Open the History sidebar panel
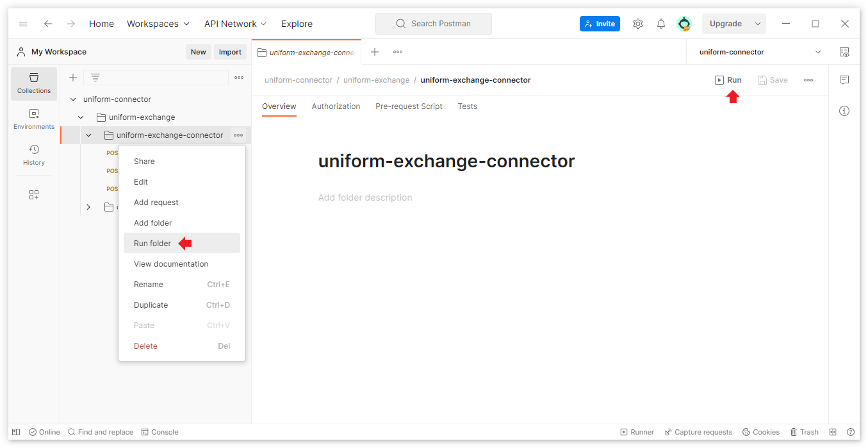 (x=34, y=155)
